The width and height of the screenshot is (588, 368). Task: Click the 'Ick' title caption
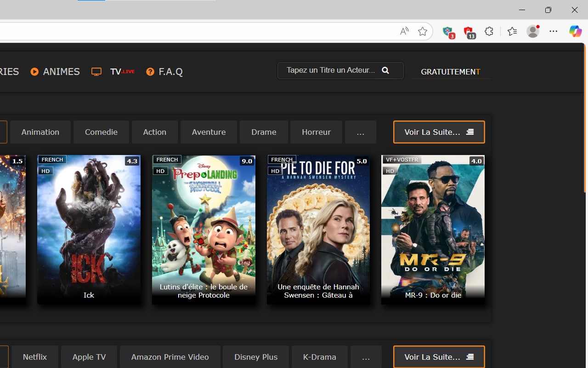coord(89,295)
